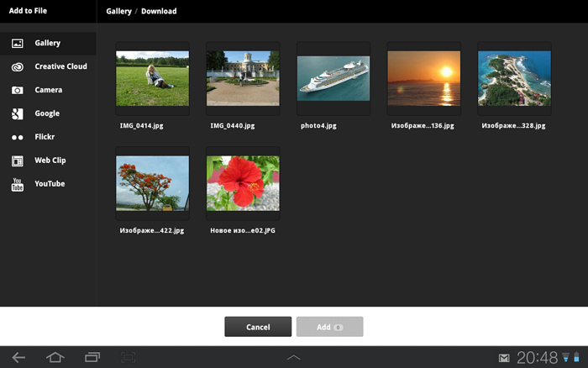Choose the sunset photo thumbnail
588x368 pixels.
click(x=423, y=78)
